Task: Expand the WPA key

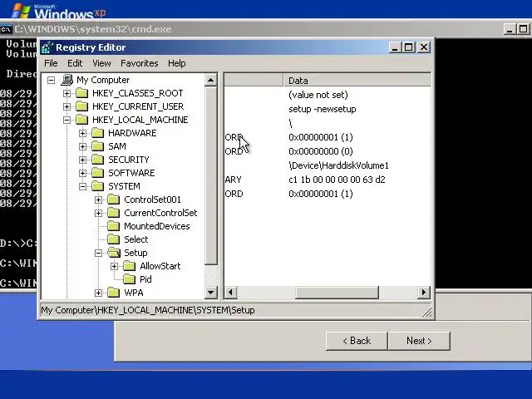Action: (x=98, y=293)
